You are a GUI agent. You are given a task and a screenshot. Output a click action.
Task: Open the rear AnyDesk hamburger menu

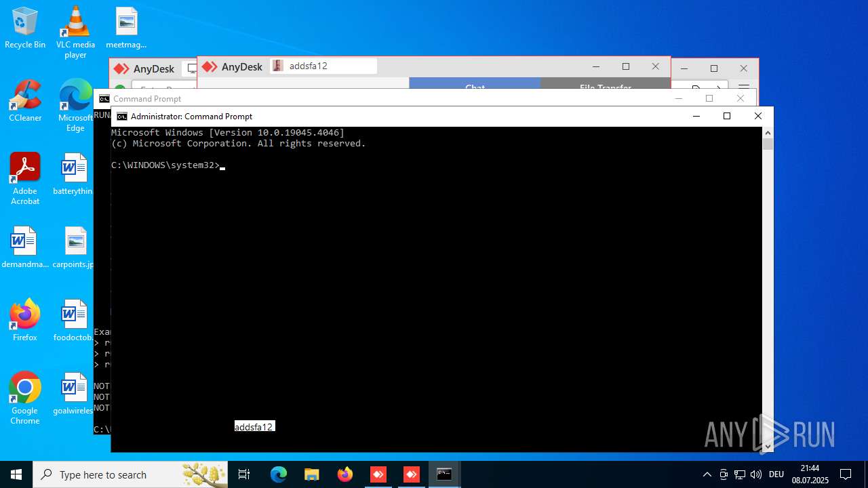(x=744, y=87)
